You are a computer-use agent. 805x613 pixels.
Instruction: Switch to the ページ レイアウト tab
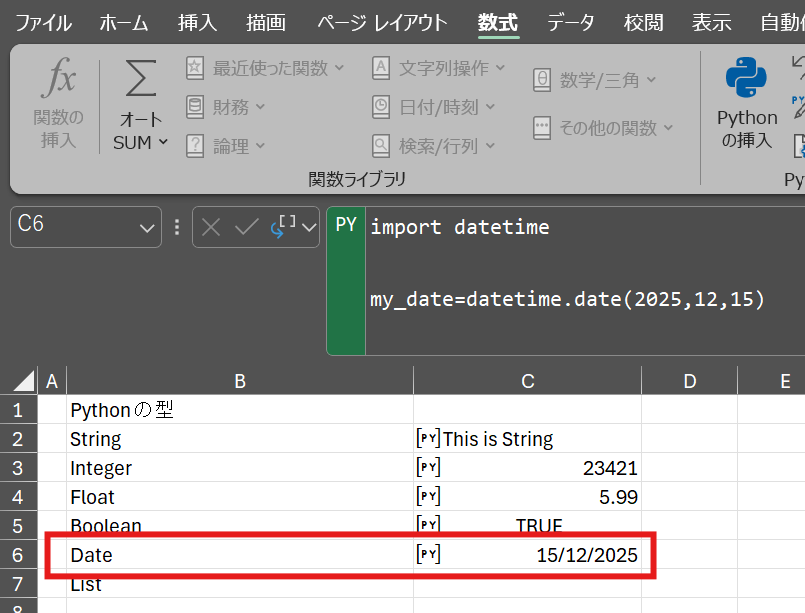(x=382, y=23)
